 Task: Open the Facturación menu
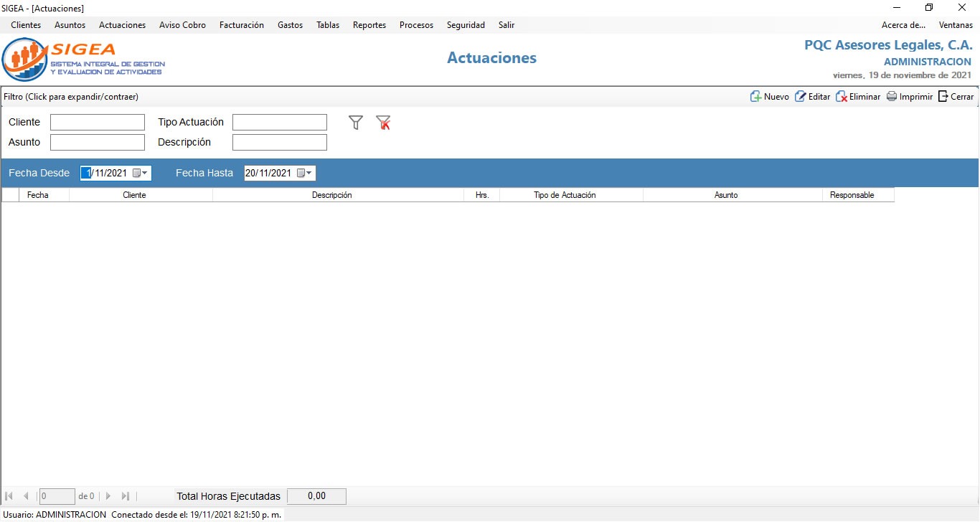click(x=242, y=25)
